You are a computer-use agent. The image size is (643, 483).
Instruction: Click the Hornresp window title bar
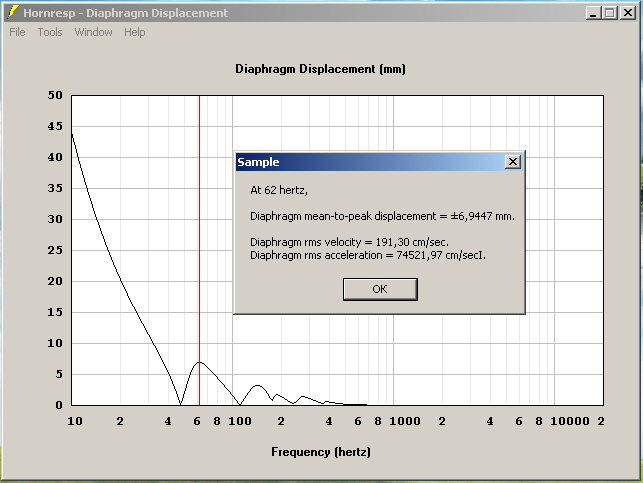coord(320,13)
